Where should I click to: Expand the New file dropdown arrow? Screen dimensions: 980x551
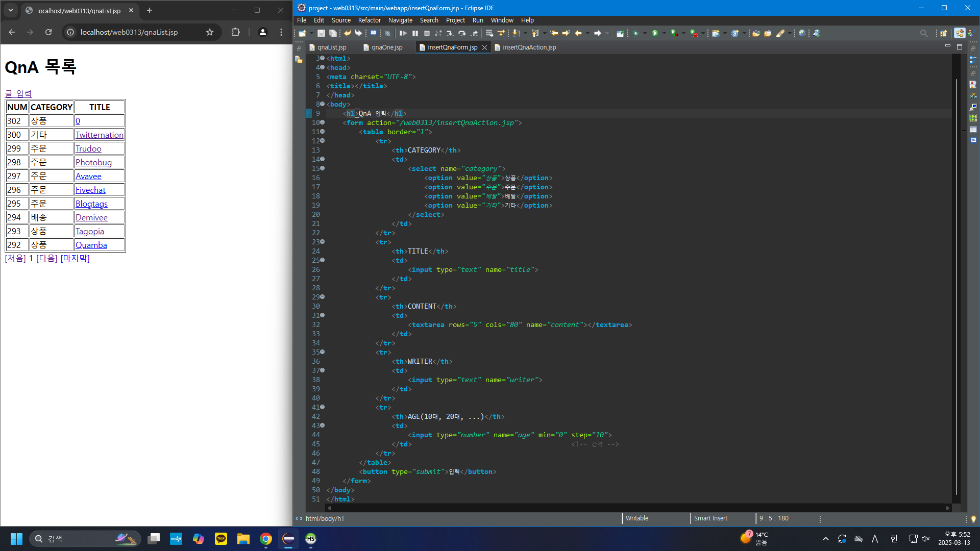coord(311,33)
